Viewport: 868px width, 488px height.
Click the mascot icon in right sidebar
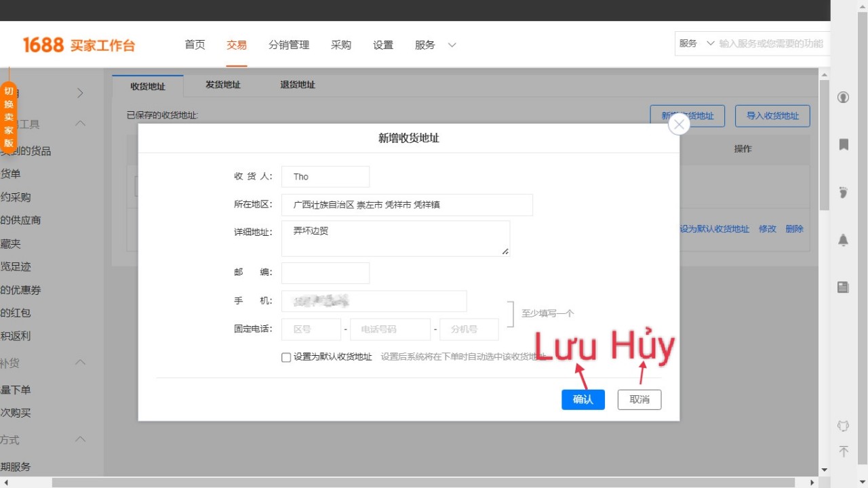843,426
